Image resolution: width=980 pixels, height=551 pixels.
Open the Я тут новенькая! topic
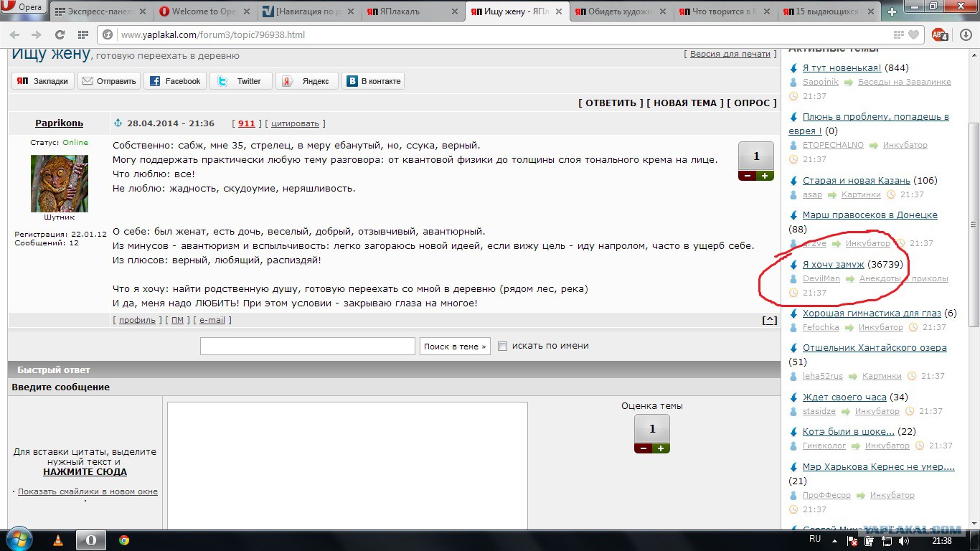842,68
